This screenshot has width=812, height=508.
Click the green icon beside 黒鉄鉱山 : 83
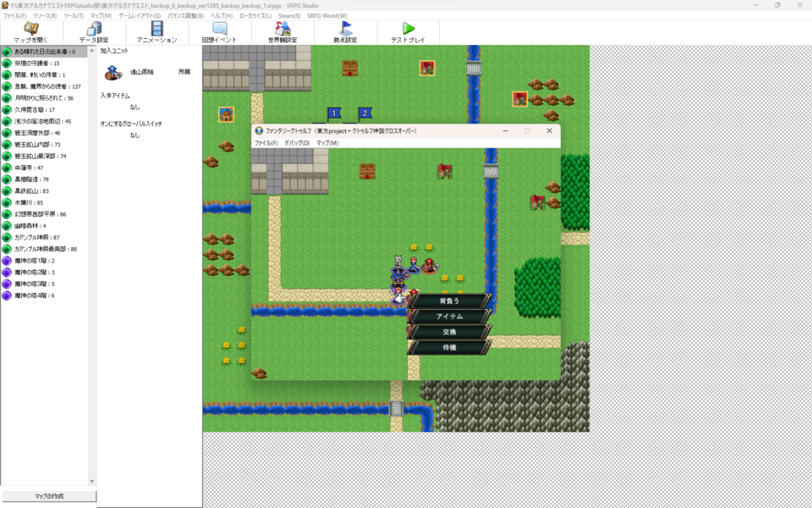point(7,191)
